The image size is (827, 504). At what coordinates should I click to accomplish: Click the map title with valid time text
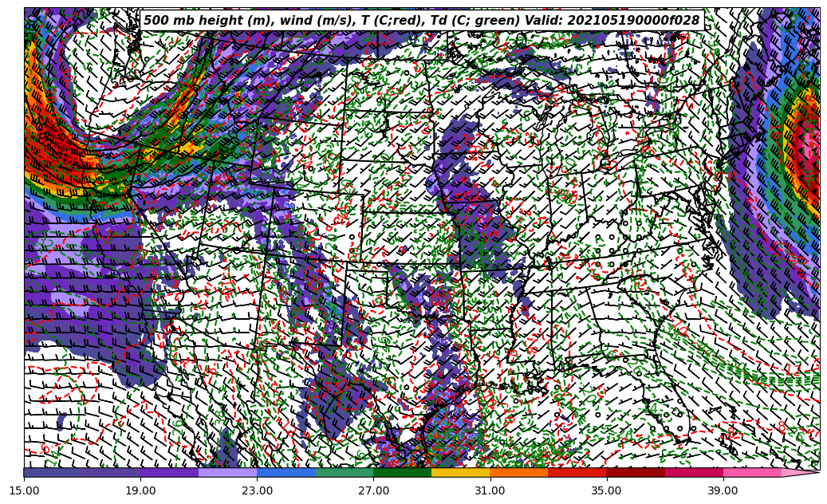[x=422, y=21]
